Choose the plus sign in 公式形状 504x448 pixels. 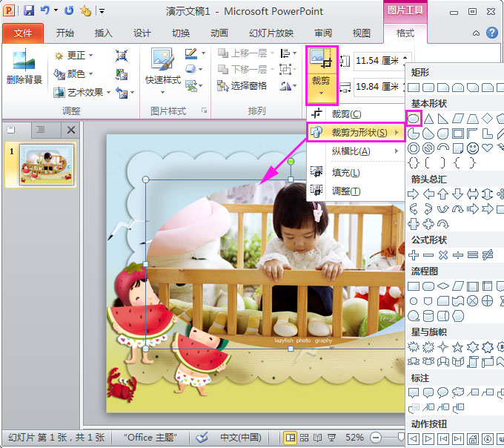(414, 255)
